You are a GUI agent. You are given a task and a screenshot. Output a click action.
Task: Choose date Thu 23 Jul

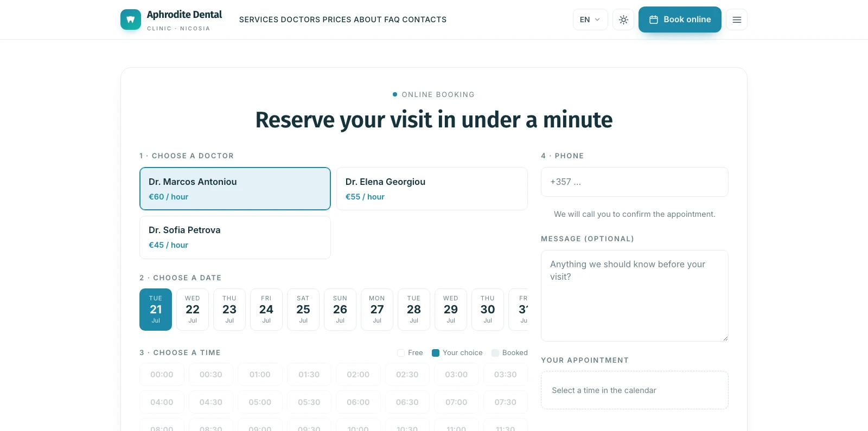229,310
